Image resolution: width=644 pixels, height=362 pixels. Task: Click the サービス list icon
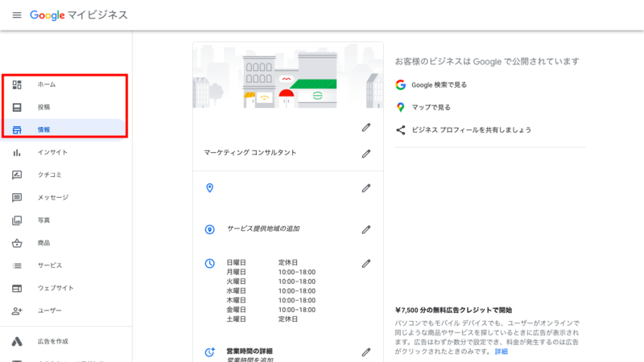click(x=17, y=265)
